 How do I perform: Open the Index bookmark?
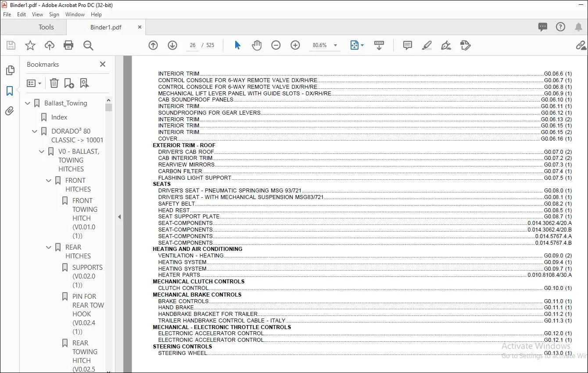click(x=59, y=117)
